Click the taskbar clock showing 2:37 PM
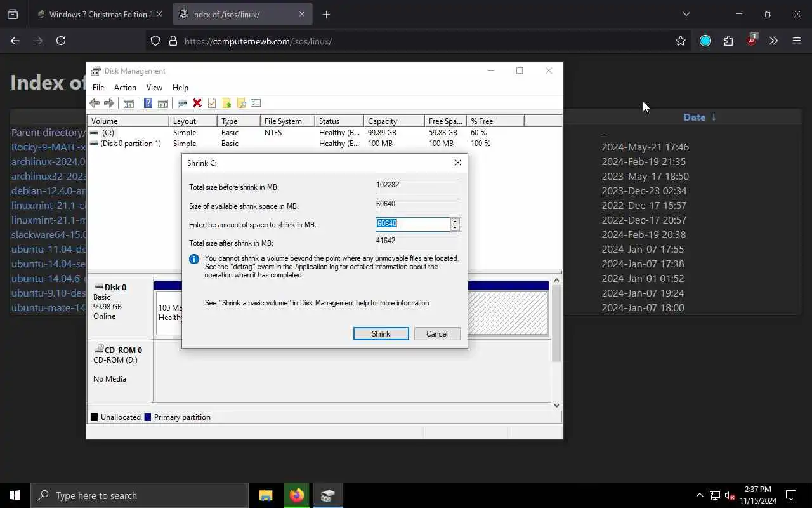This screenshot has width=812, height=508. 757,495
